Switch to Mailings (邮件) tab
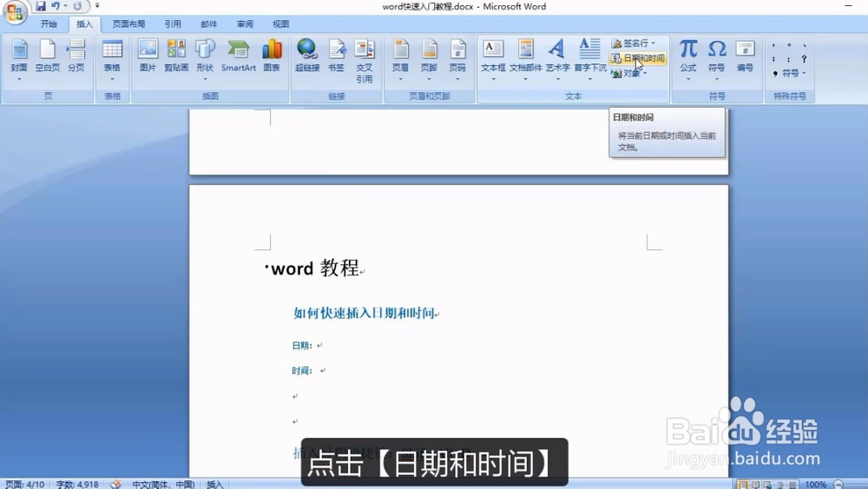868x489 pixels. click(208, 23)
